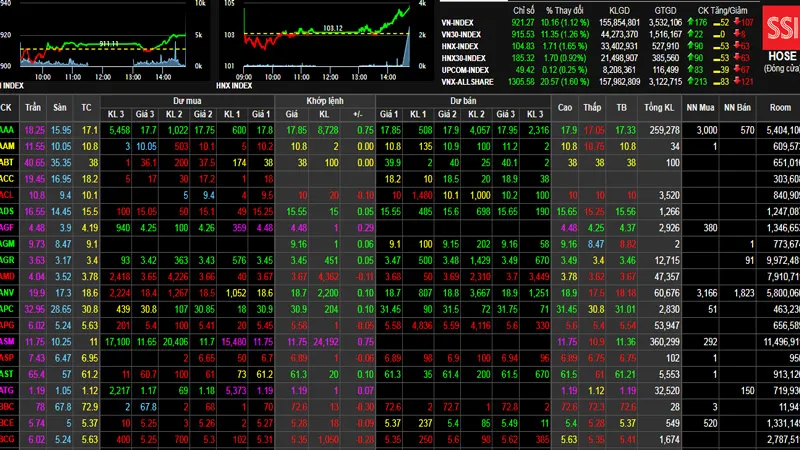
Task: Select the ABT stock symbol
Action: click(x=7, y=162)
